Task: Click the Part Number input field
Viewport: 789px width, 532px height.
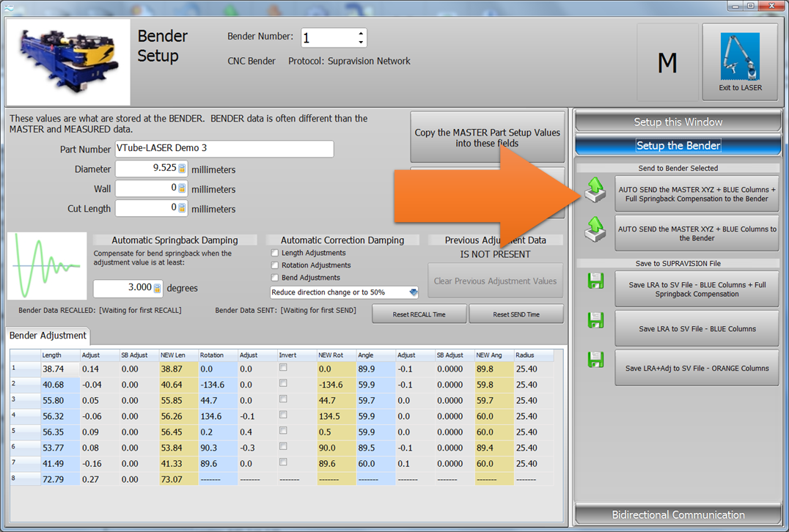Action: [x=224, y=149]
